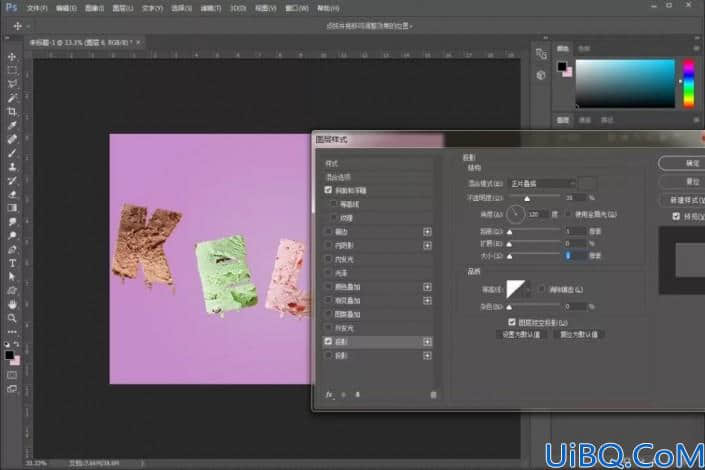Click the trash icon in Layer Style dialog
This screenshot has width=705, height=470.
pyautogui.click(x=433, y=395)
